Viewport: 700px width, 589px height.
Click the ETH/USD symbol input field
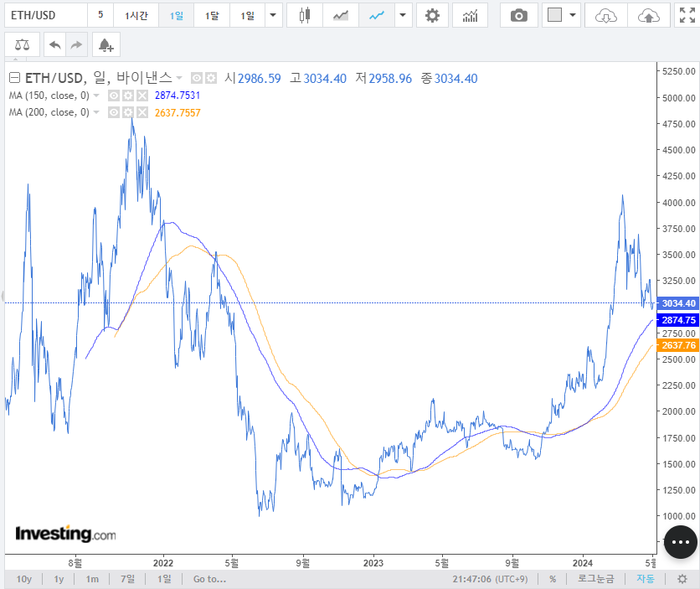46,16
